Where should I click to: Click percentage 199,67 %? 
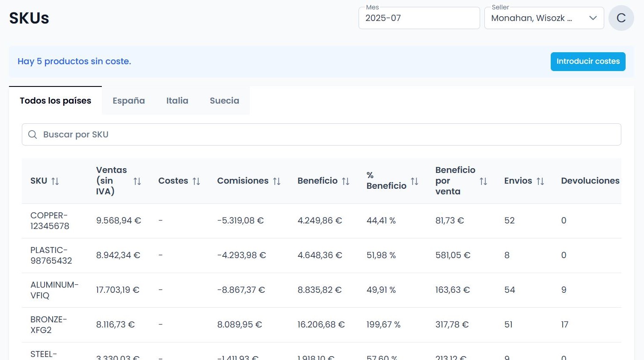pyautogui.click(x=383, y=324)
